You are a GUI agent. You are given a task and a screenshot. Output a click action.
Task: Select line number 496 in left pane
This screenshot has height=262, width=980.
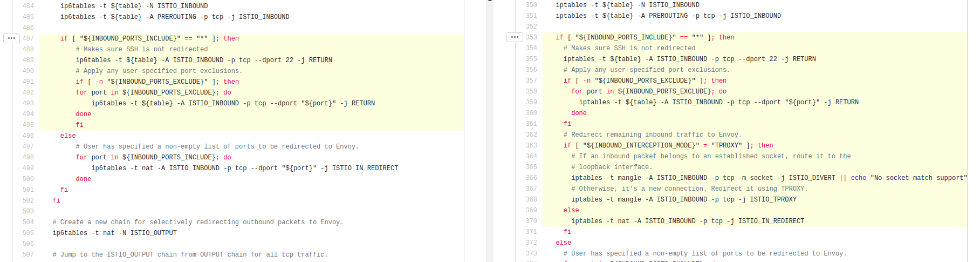point(28,136)
